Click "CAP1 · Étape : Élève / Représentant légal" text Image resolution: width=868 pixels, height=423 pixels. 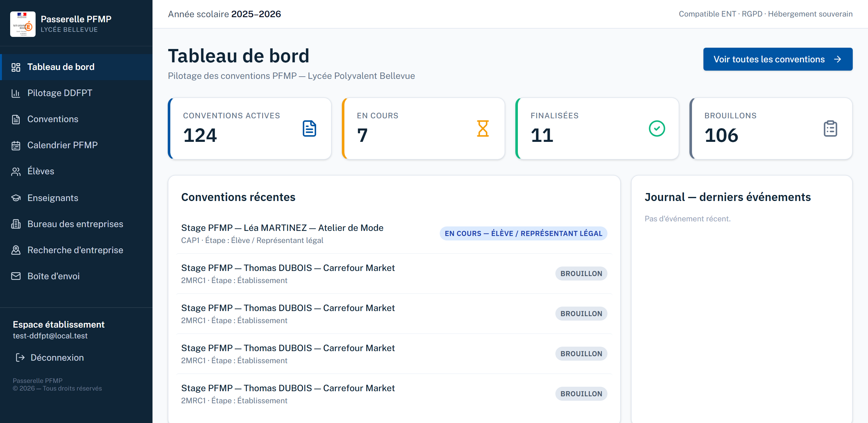click(252, 240)
